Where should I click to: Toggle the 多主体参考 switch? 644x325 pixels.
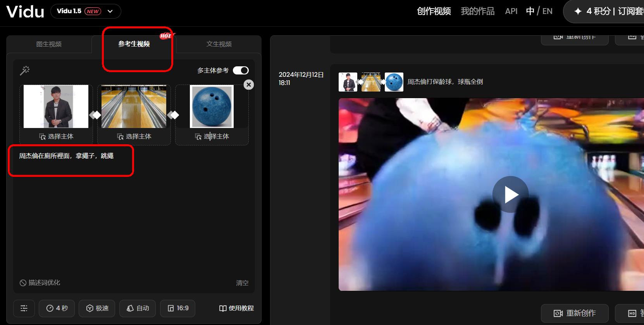(x=241, y=70)
